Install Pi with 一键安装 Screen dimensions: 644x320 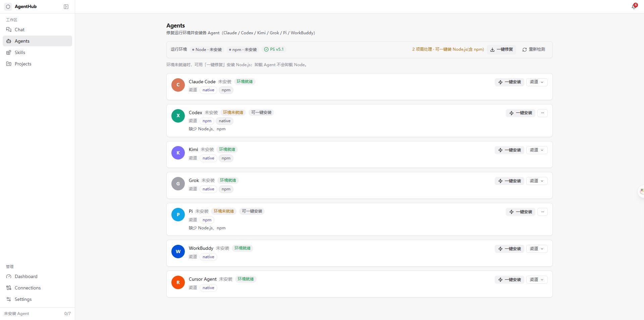521,212
